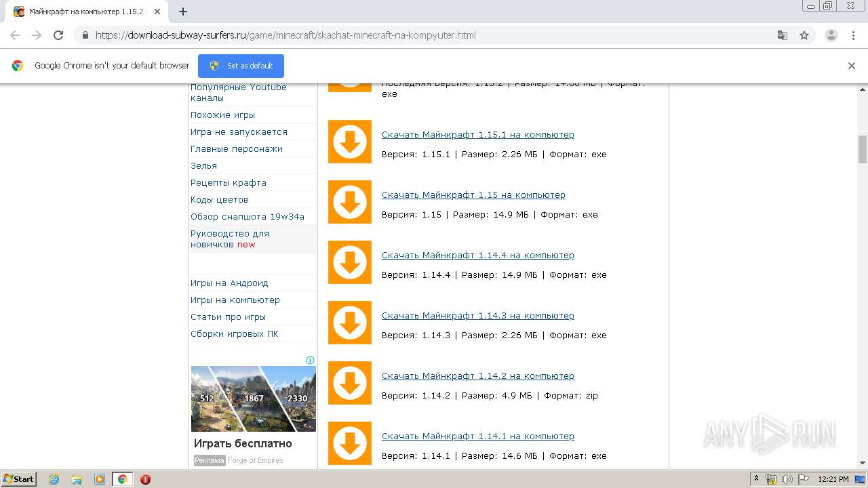This screenshot has height=488, width=868.
Task: Launch Internet Explorer from the taskbar
Action: [x=54, y=479]
